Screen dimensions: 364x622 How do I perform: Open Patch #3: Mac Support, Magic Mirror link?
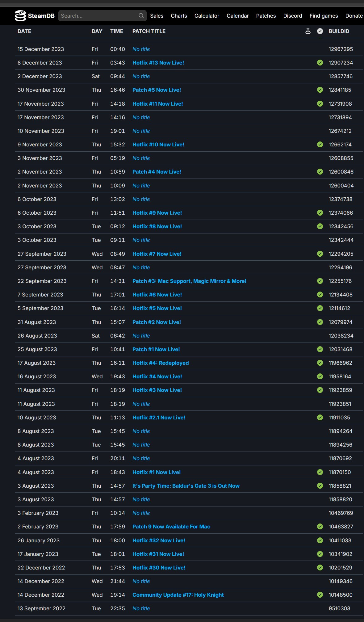coord(189,281)
